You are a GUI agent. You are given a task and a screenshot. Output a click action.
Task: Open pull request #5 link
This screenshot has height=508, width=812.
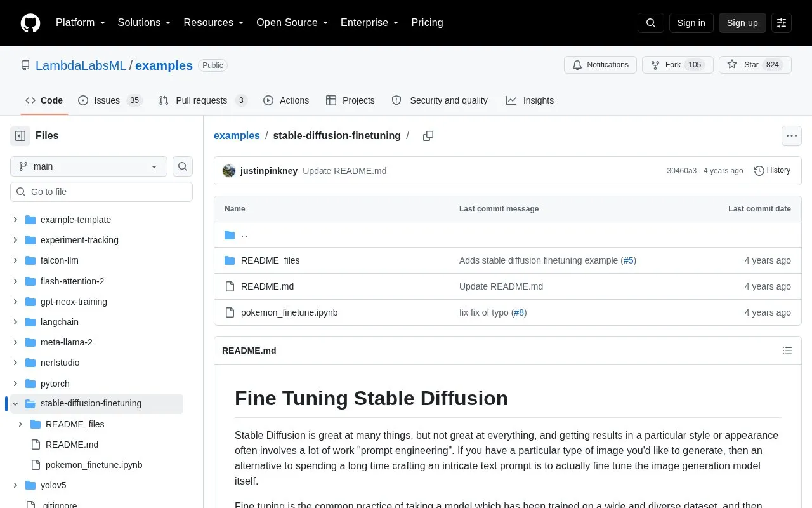(x=628, y=260)
